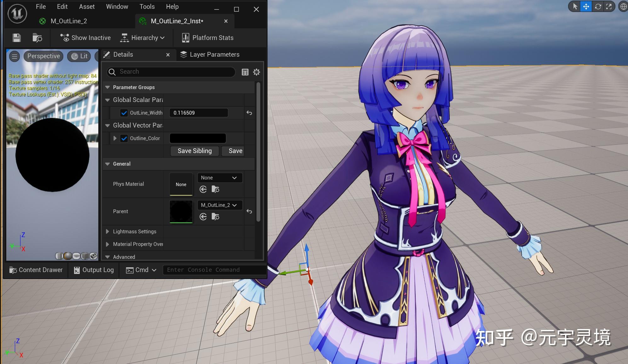Click the black Outline_Color swatch
Screen dimensions: 628x364
(x=198, y=138)
